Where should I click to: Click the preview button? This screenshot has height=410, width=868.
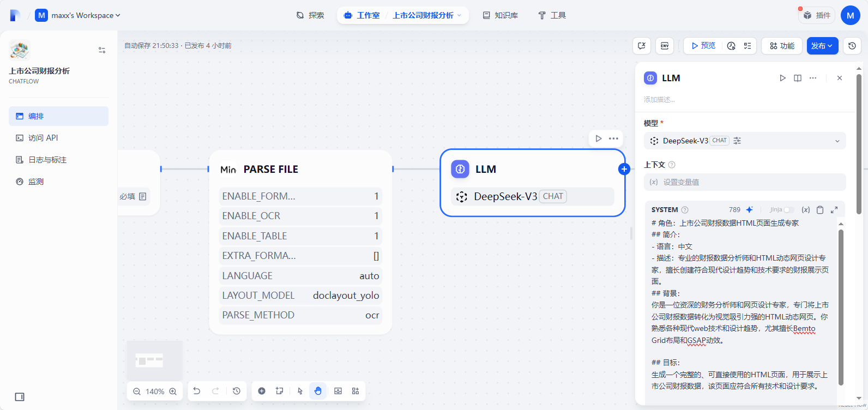click(703, 46)
